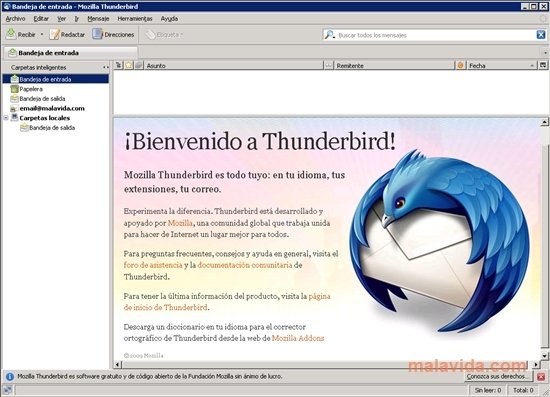The height and width of the screenshot is (397, 550).
Task: Open the documentación comunitaria link
Action: click(x=244, y=265)
